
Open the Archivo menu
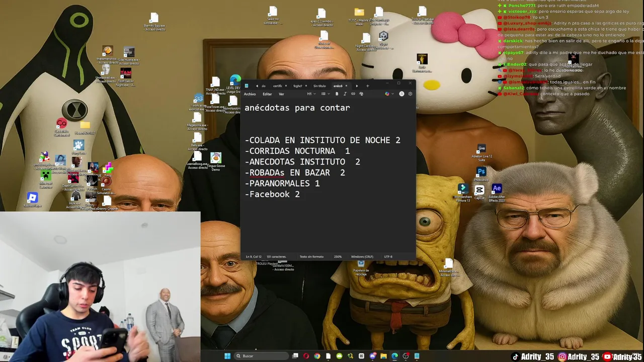pos(250,94)
